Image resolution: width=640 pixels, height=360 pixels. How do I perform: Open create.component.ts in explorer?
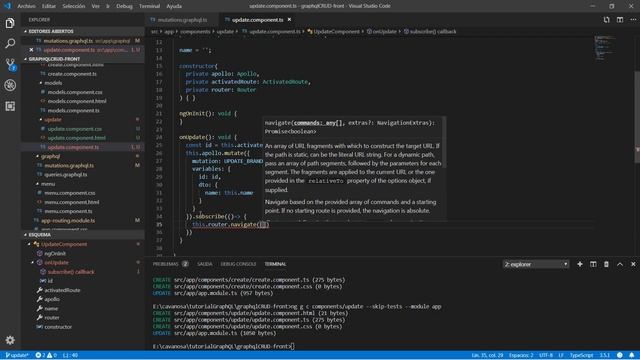72,74
